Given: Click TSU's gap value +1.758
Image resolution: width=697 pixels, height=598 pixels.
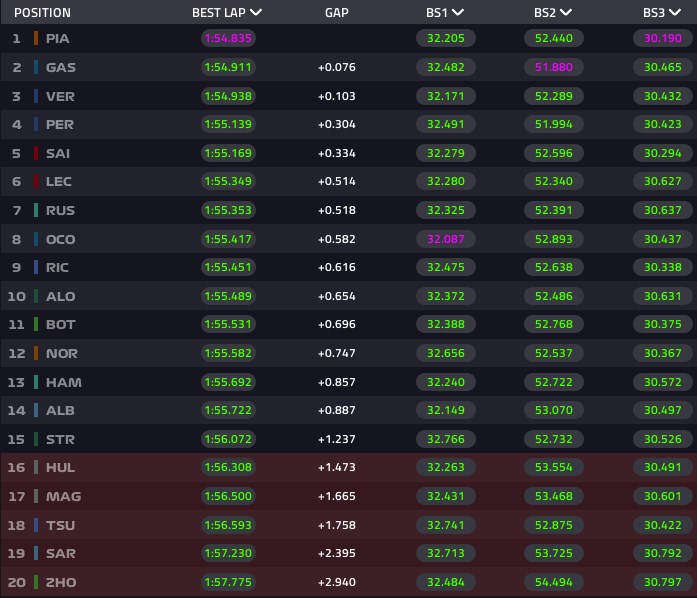Looking at the screenshot, I should [336, 525].
